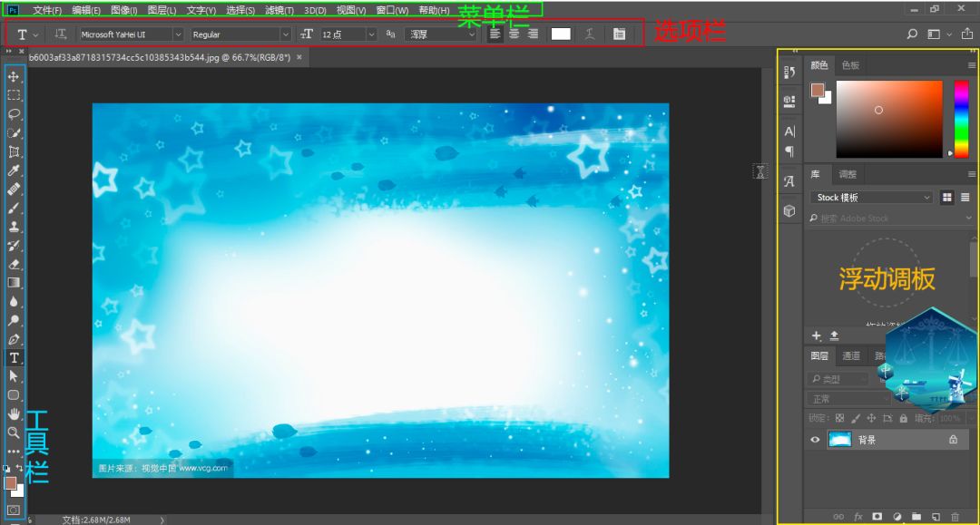Select the Gradient tool
The image size is (980, 525).
pyautogui.click(x=14, y=283)
